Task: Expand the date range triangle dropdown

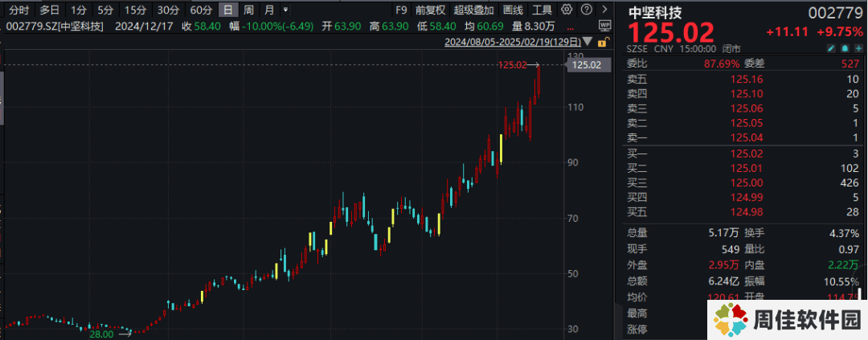Action: pyautogui.click(x=587, y=42)
